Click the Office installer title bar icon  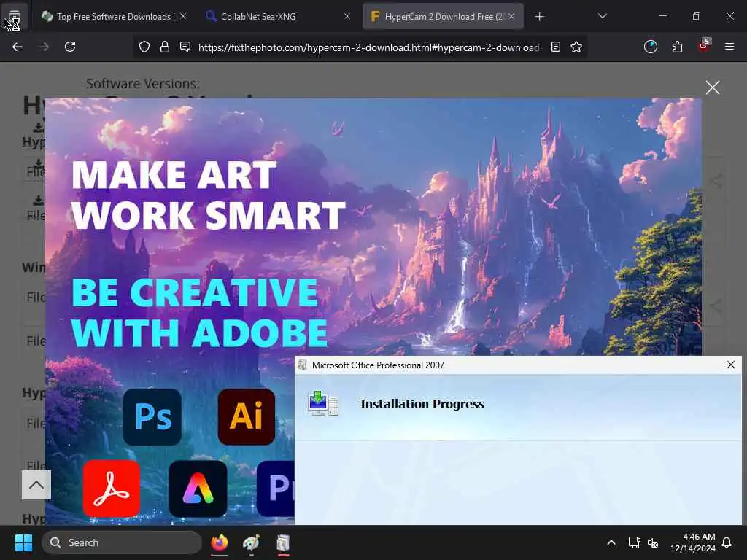[302, 365]
